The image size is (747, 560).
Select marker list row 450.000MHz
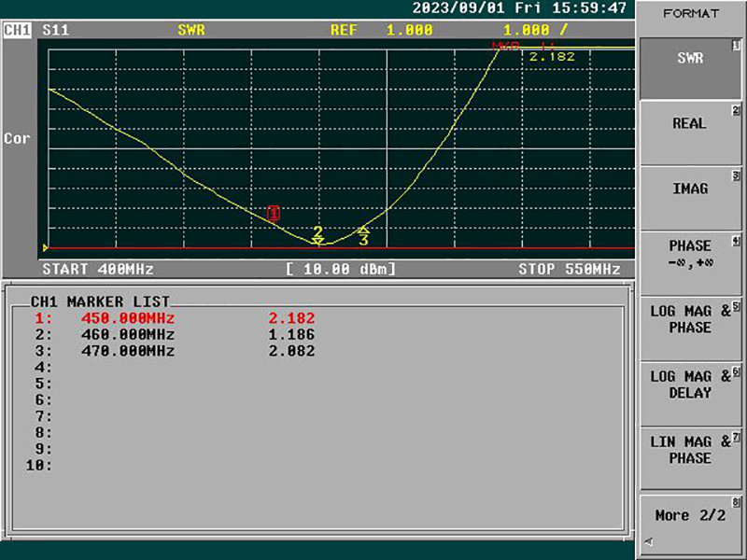[175, 318]
